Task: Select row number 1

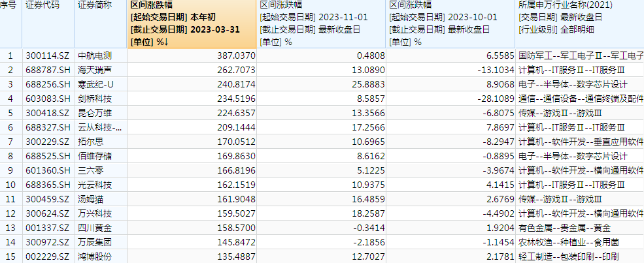Action: tap(11, 55)
